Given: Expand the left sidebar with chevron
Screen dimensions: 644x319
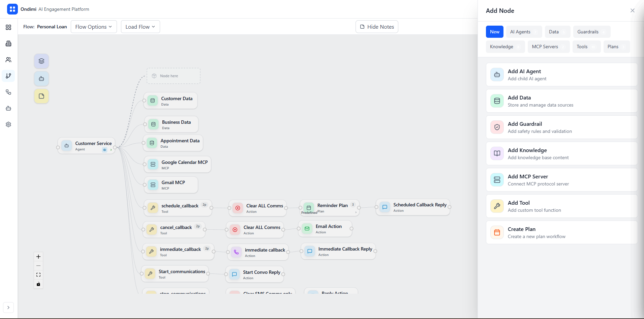Looking at the screenshot, I should coord(8,308).
